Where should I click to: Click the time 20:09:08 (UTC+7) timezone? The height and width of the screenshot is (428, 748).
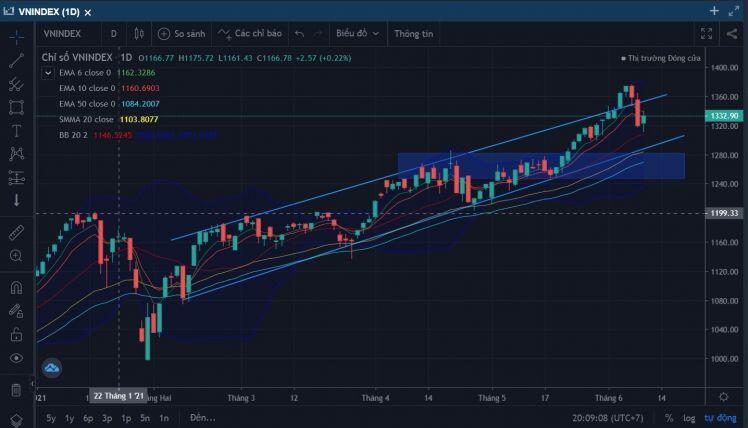[x=608, y=418]
